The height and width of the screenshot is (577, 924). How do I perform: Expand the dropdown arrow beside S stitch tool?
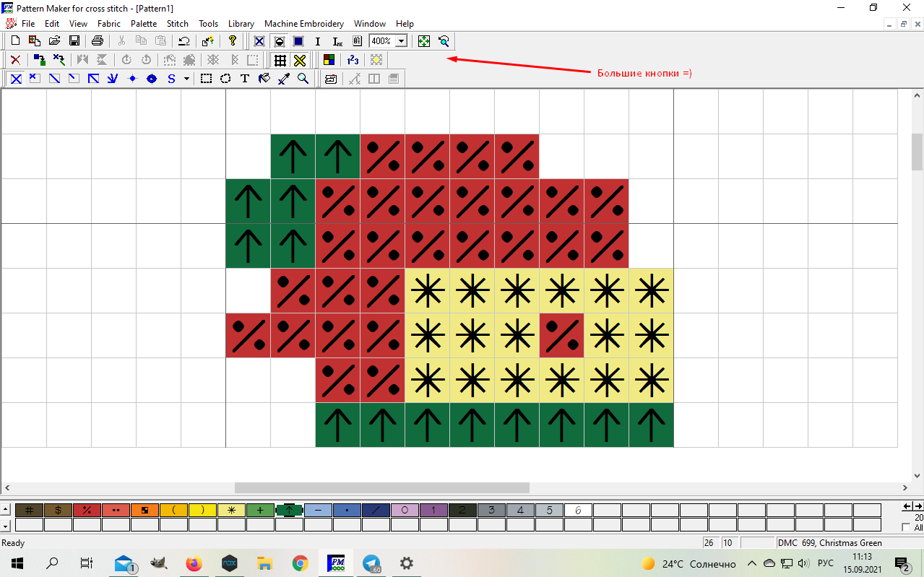click(x=186, y=79)
